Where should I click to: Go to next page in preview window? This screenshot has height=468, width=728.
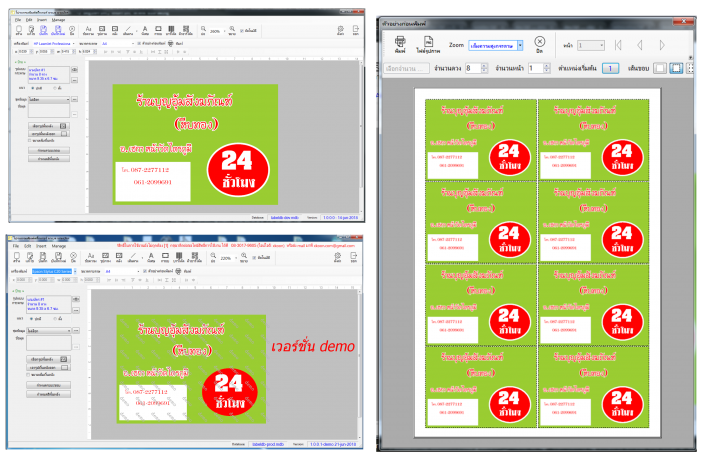[662, 45]
